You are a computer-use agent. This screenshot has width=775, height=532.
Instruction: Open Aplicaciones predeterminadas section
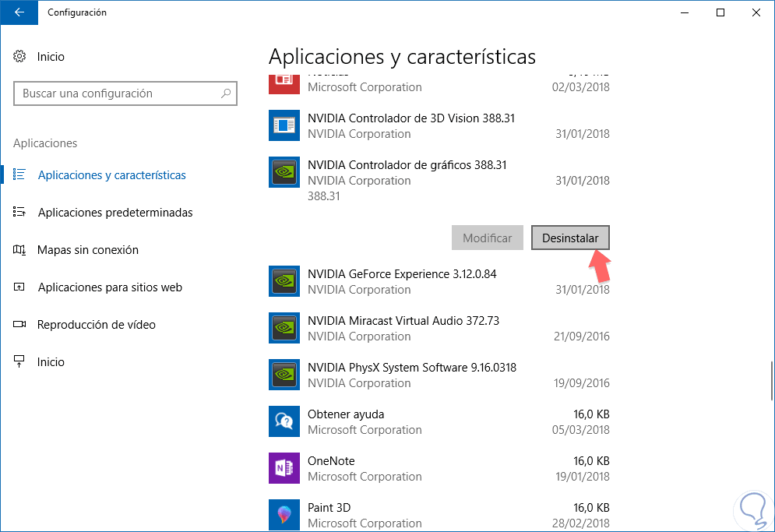pyautogui.click(x=114, y=213)
